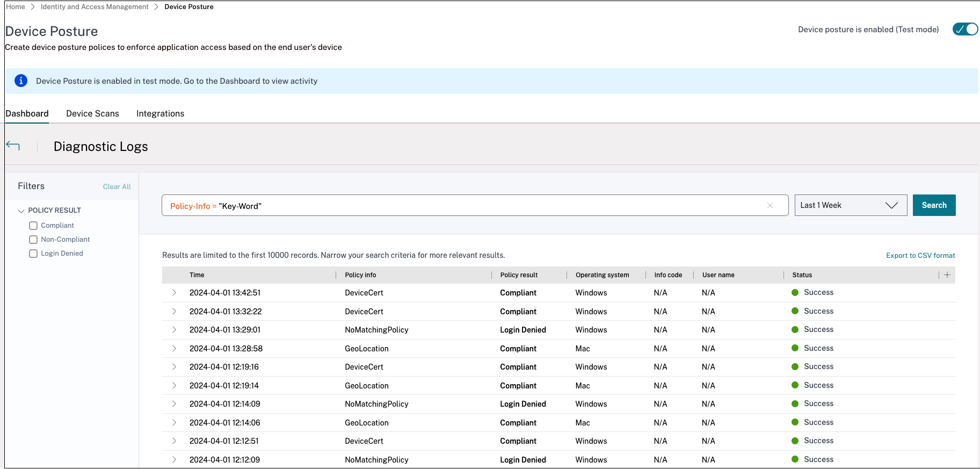Switch to the Device Scans tab

point(92,113)
